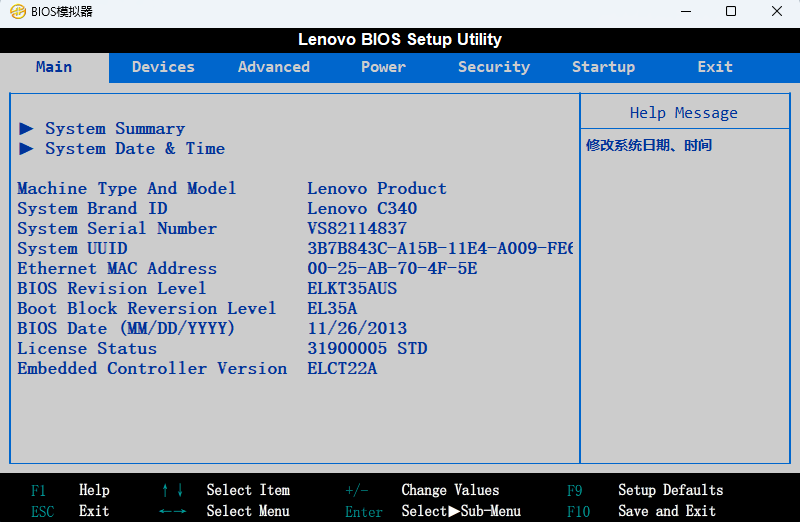
Task: Click the +/- Change Values hint
Action: 422,490
